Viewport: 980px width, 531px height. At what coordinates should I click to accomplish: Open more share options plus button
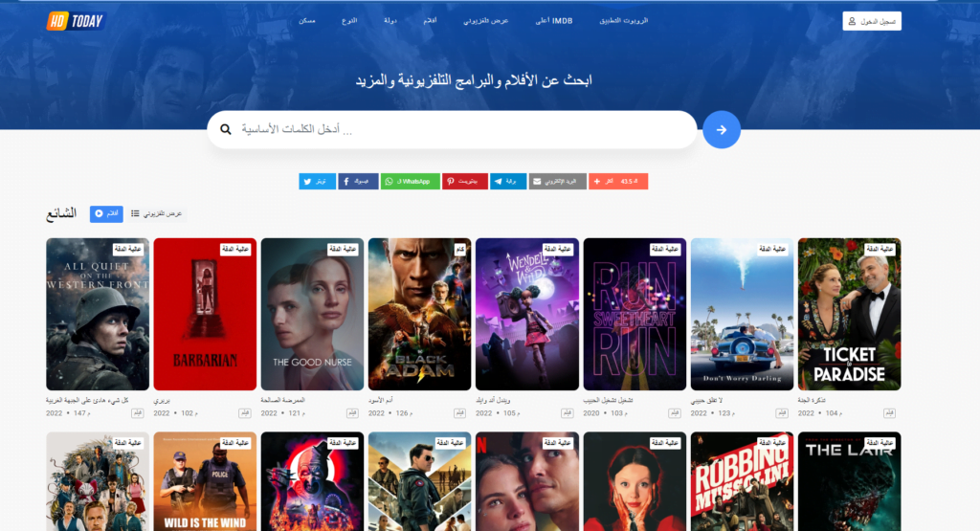618,181
